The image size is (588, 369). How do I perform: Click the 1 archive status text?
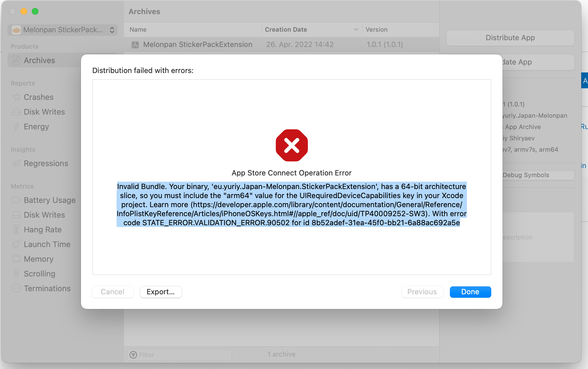(x=281, y=354)
